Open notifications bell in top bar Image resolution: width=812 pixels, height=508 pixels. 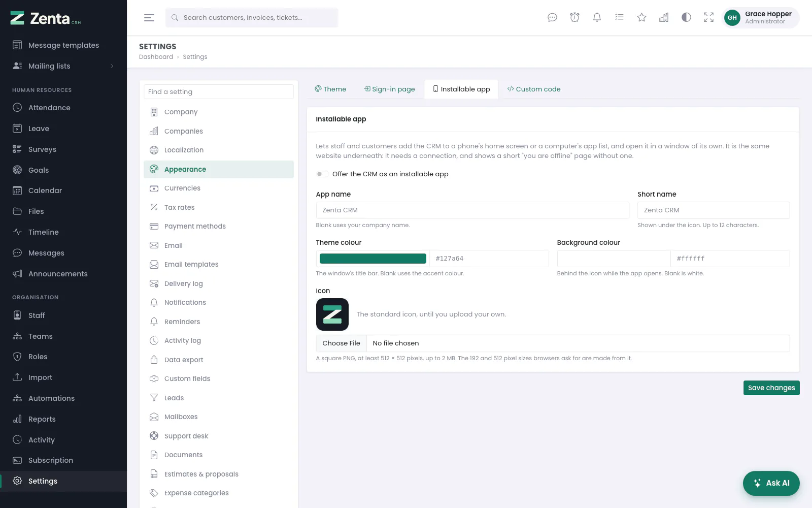(x=597, y=18)
